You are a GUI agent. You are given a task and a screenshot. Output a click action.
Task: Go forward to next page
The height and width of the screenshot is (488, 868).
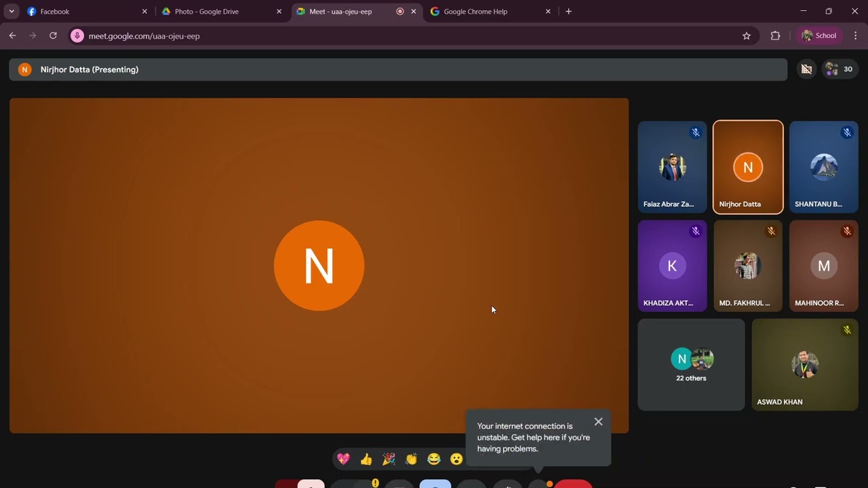(x=33, y=36)
